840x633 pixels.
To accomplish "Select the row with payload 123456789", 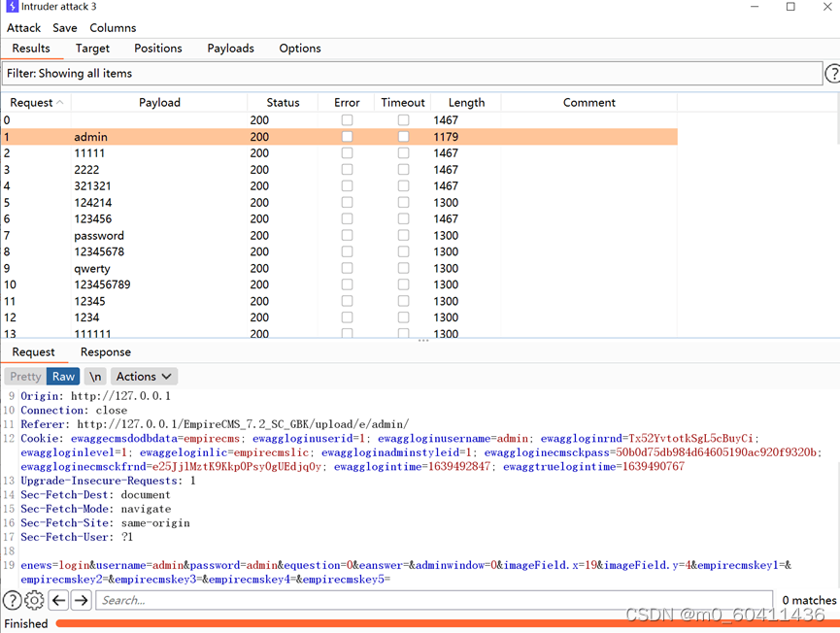I will click(x=339, y=284).
